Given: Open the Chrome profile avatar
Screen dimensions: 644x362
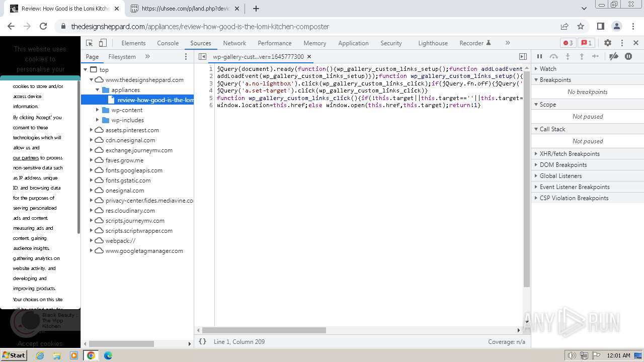Looking at the screenshot, I should pyautogui.click(x=616, y=26).
